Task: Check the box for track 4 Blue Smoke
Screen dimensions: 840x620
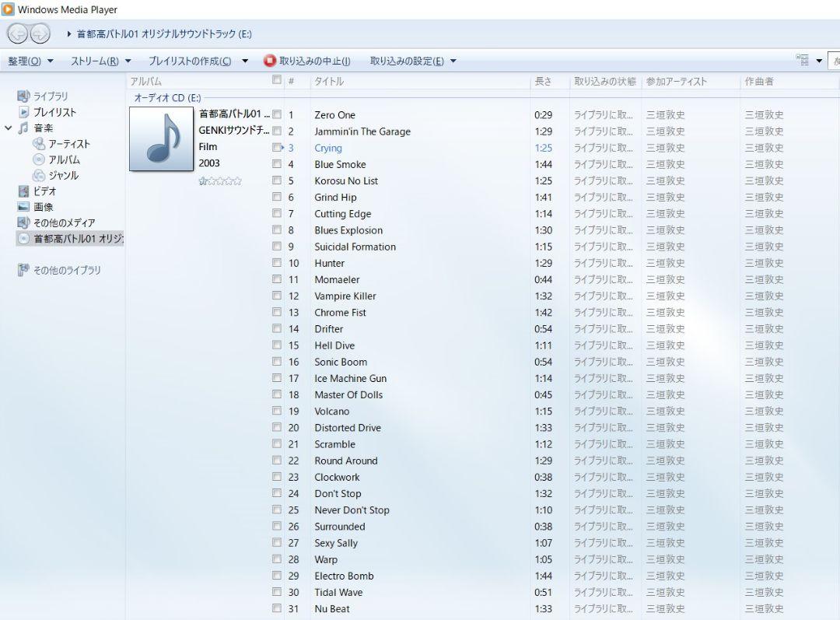Action: (276, 163)
